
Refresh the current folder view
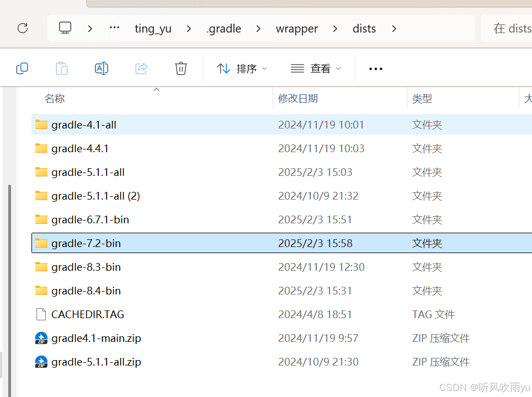pos(23,28)
